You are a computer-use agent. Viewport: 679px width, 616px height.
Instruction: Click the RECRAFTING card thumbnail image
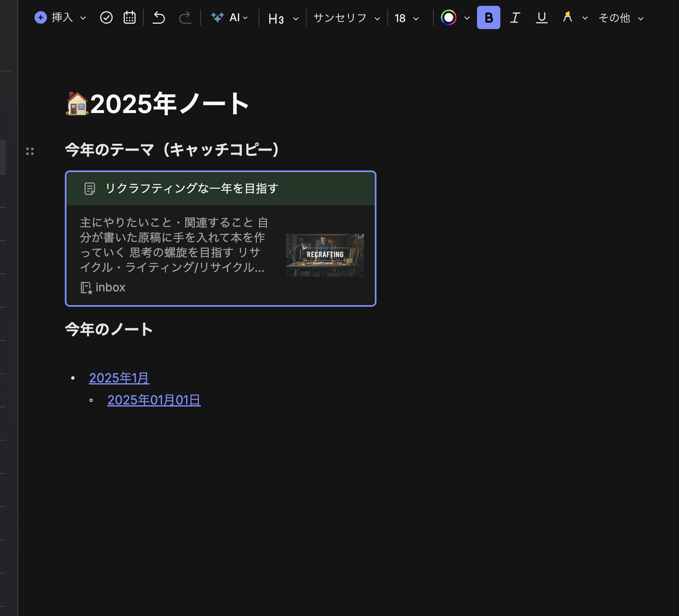click(x=325, y=255)
